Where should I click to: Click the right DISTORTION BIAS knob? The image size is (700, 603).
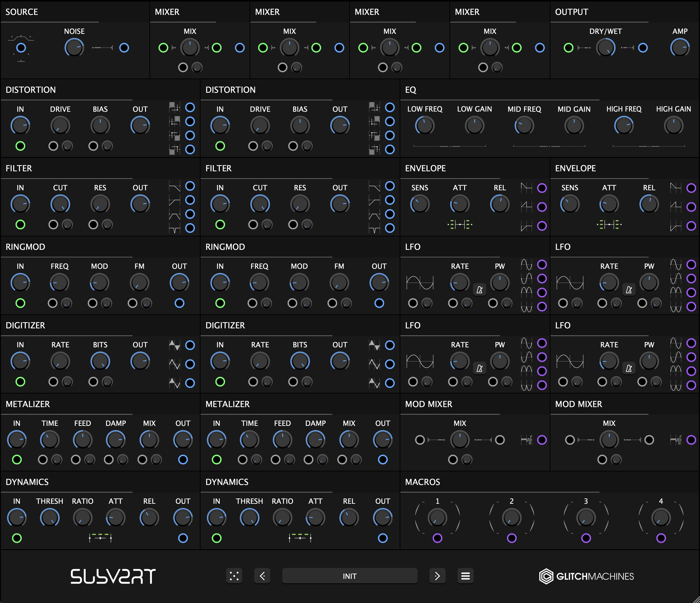(300, 126)
